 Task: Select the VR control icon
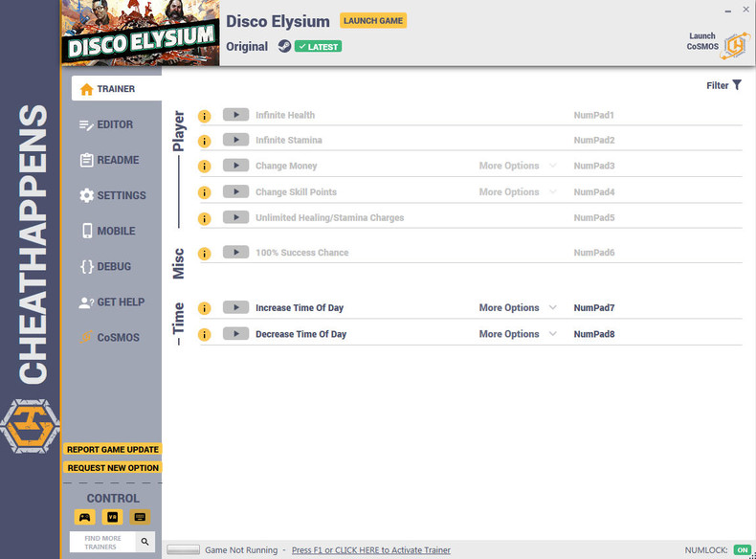112,517
